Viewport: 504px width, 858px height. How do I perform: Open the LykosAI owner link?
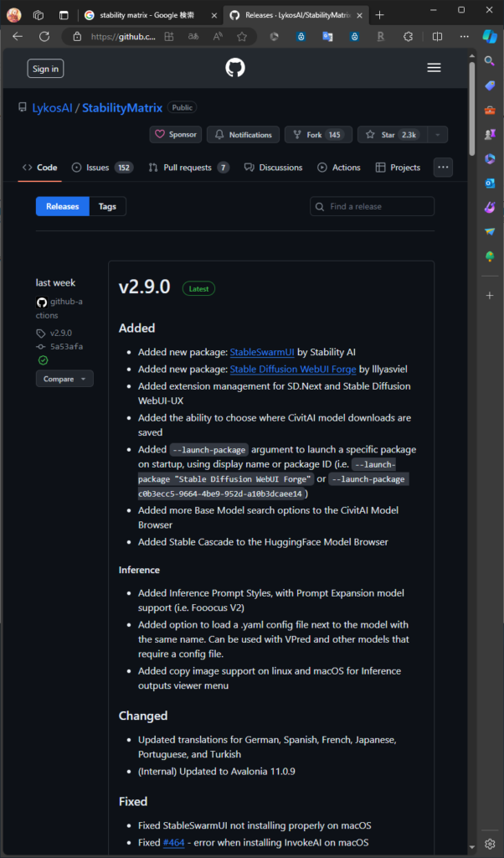coord(53,108)
